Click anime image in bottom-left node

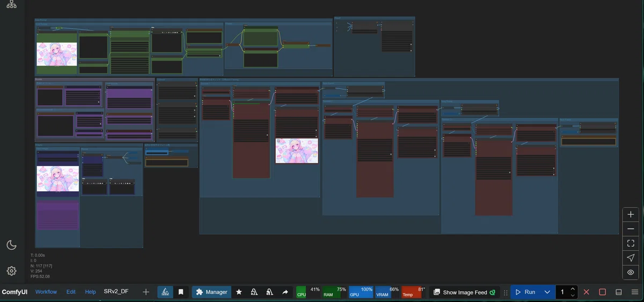(58, 178)
